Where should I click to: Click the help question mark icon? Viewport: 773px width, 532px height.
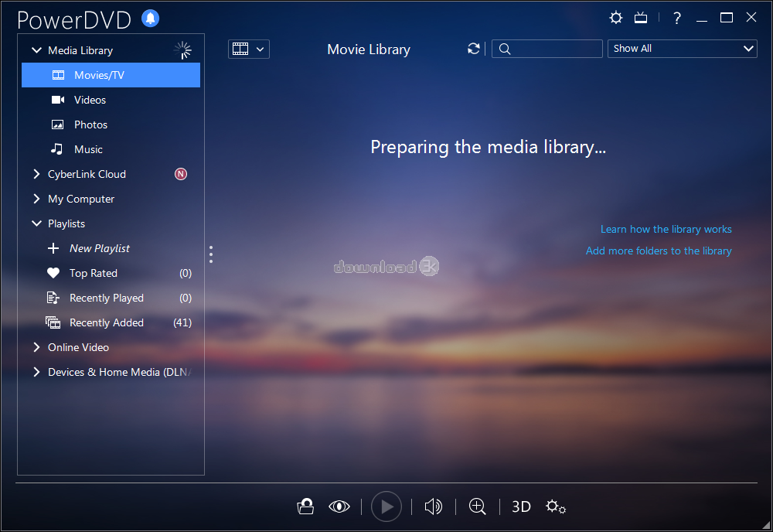[x=677, y=18]
